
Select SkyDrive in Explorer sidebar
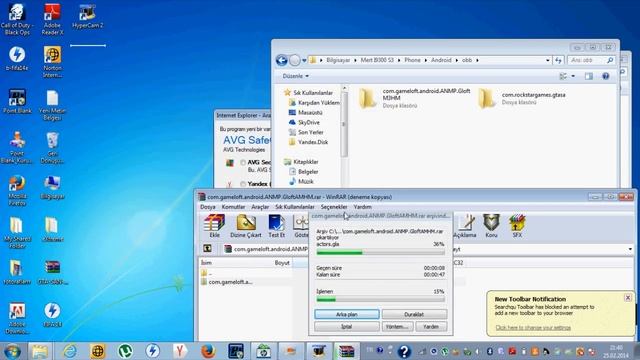click(304, 122)
